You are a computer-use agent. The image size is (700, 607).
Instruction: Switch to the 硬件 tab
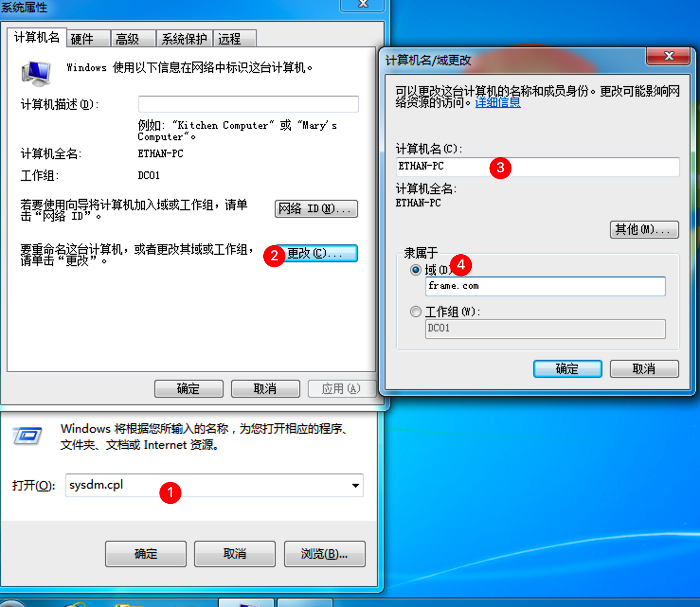[x=89, y=38]
